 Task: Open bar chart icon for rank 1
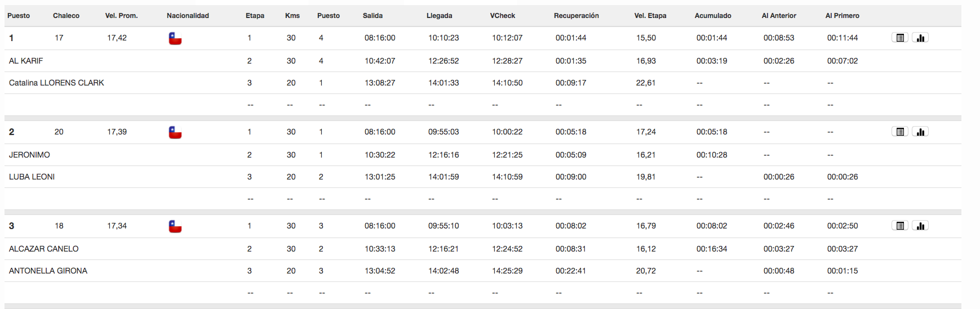coord(920,38)
